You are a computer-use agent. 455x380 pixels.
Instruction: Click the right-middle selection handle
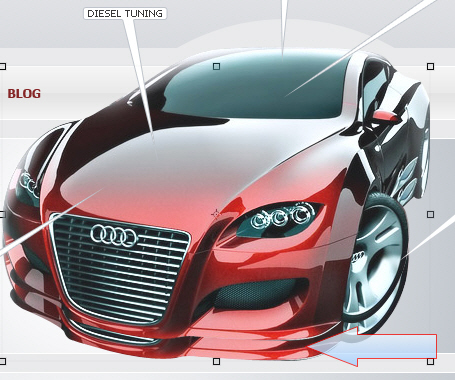click(430, 214)
